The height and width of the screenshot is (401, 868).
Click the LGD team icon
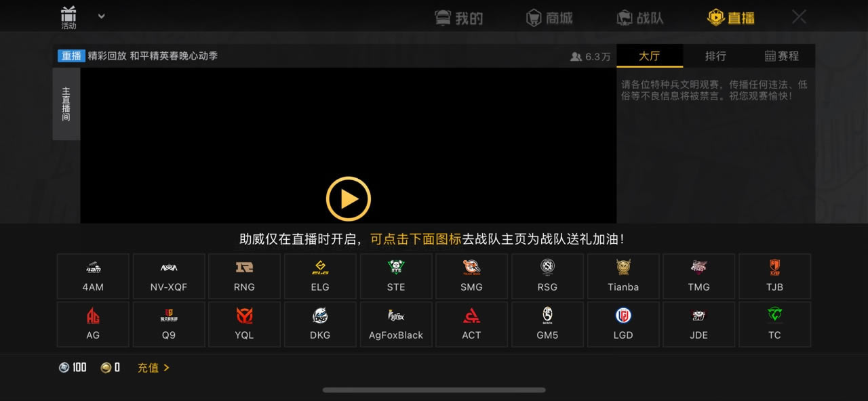pyautogui.click(x=623, y=324)
